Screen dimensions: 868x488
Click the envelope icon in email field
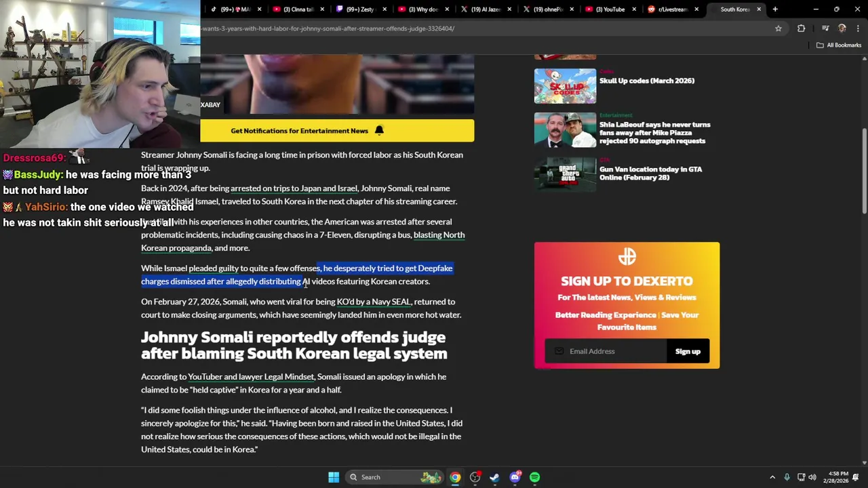[559, 351]
